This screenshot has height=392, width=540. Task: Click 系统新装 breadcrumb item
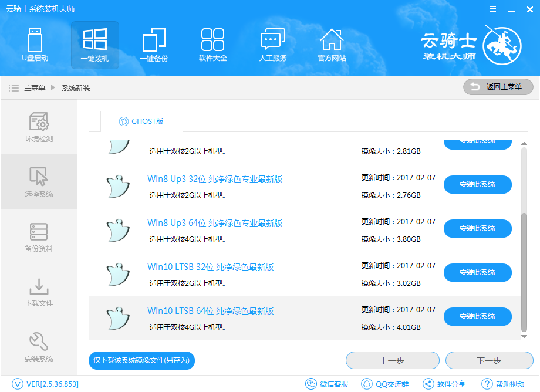click(76, 88)
